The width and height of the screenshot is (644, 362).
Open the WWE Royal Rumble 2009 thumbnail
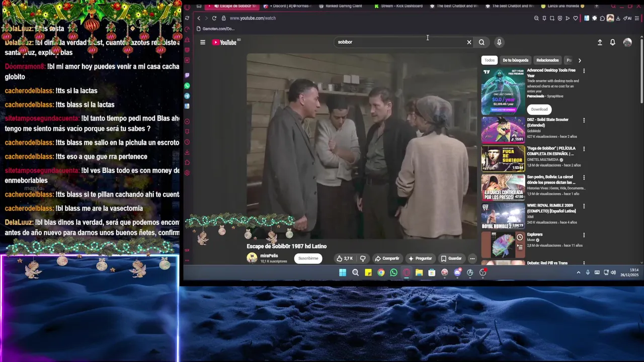coord(503,216)
